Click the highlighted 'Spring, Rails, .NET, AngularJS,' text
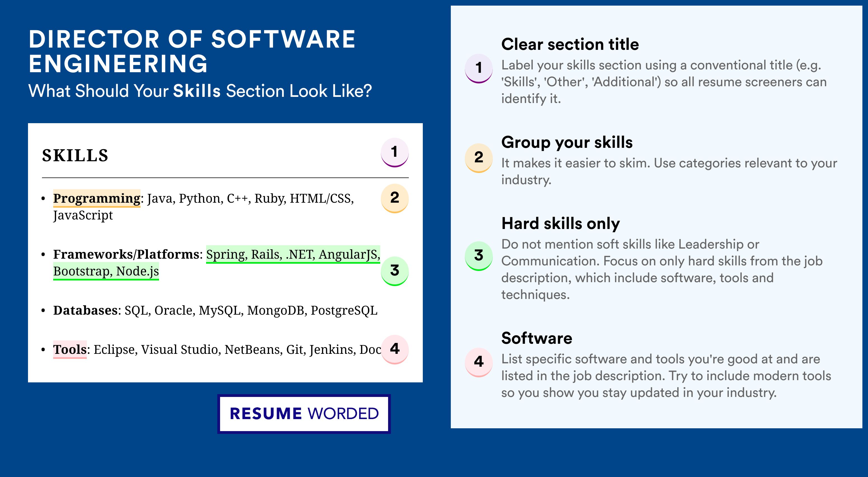Image resolution: width=868 pixels, height=477 pixels. tap(293, 254)
